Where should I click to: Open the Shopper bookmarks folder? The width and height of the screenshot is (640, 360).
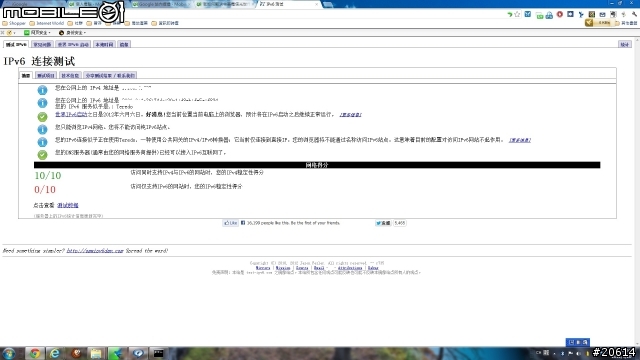tap(14, 23)
